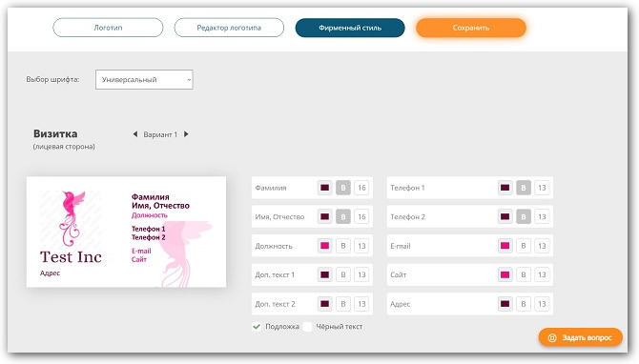The height and width of the screenshot is (364, 639).
Task: Go to next business card variant arrow
Action: pyautogui.click(x=186, y=134)
